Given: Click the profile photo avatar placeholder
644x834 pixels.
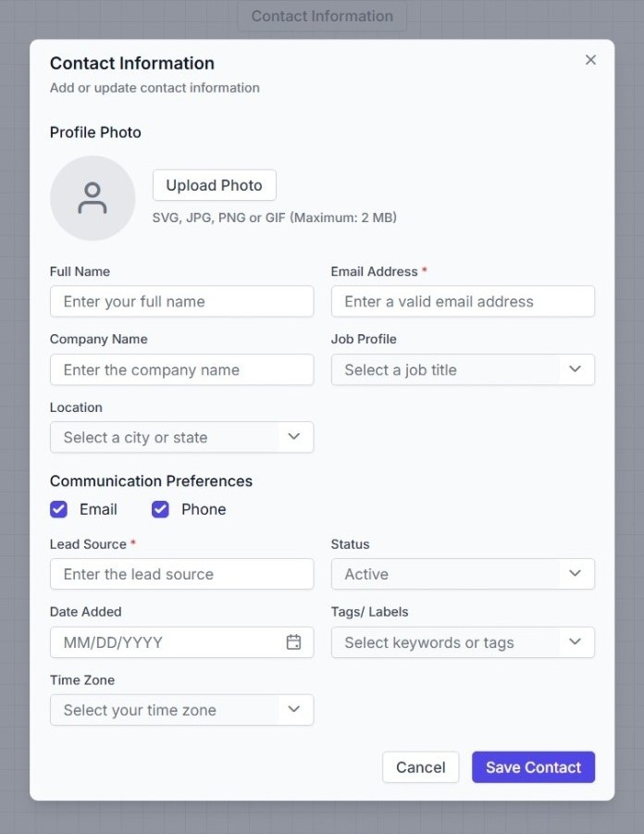Looking at the screenshot, I should point(93,198).
